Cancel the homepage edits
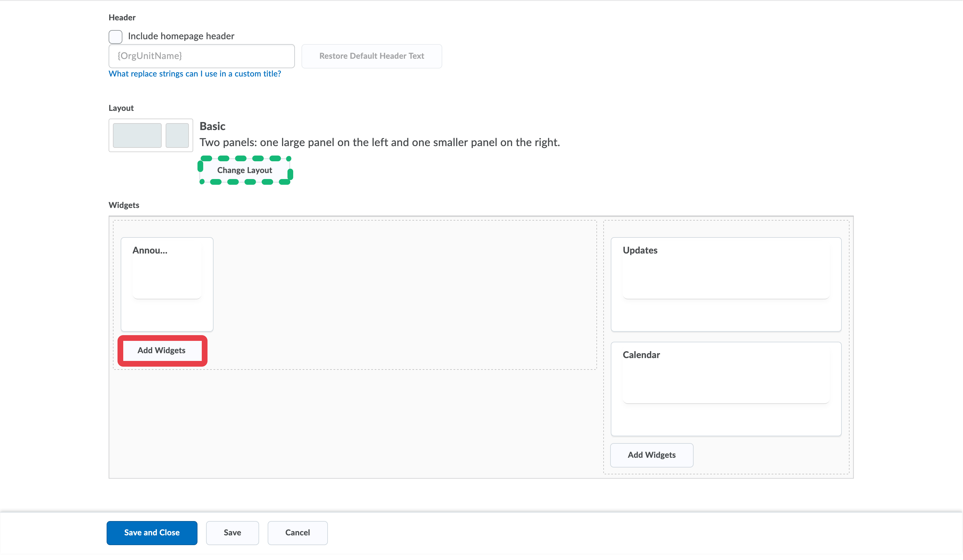 (x=297, y=533)
